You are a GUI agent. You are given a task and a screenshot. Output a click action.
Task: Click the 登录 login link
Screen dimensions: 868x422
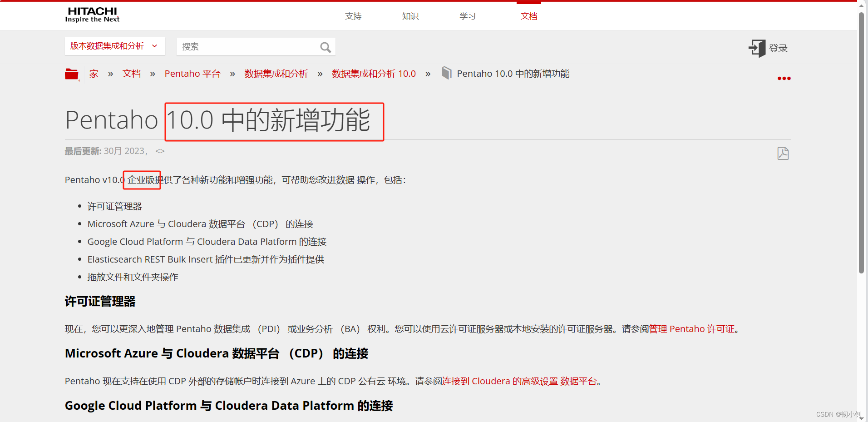[x=778, y=49]
